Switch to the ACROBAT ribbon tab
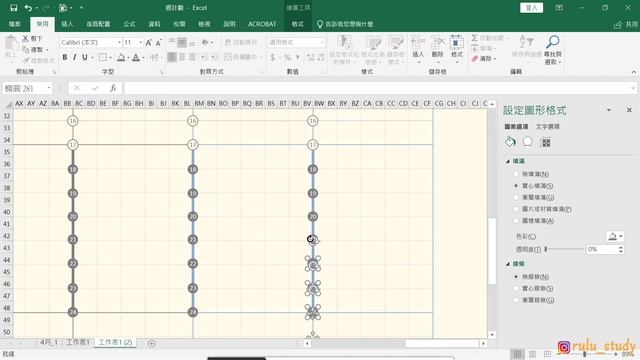This screenshot has height=360, width=640. (262, 24)
